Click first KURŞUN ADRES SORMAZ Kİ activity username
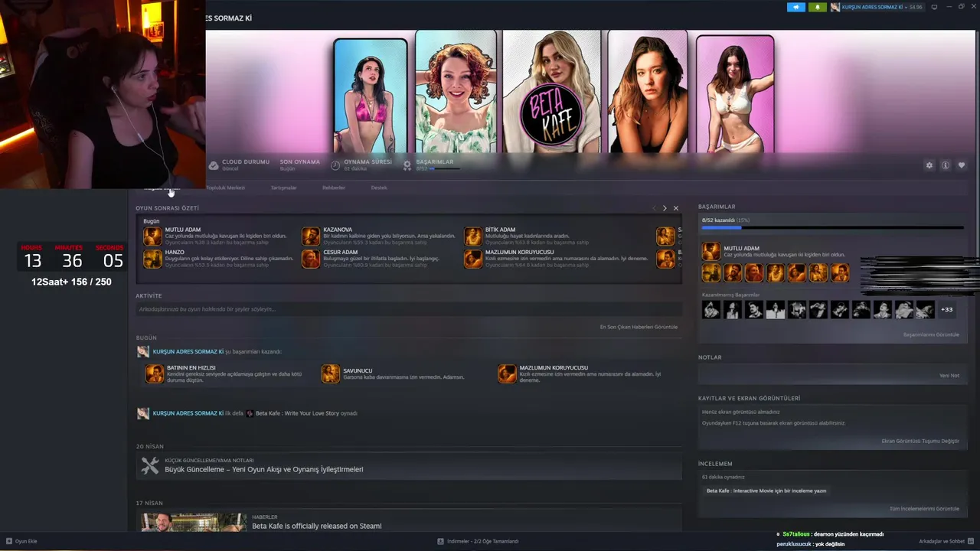Screen dimensions: 980x551 188,351
